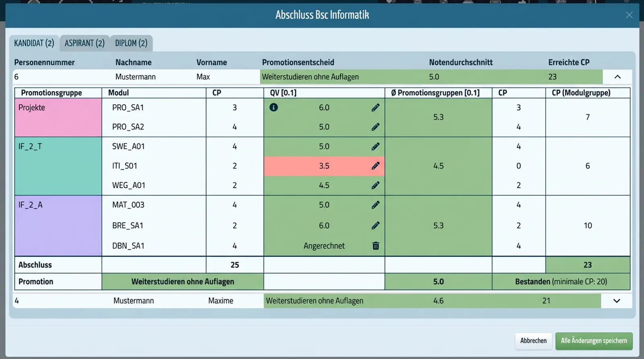
Task: Click the Projekte Modulgruppe CP value 7
Action: tap(588, 117)
